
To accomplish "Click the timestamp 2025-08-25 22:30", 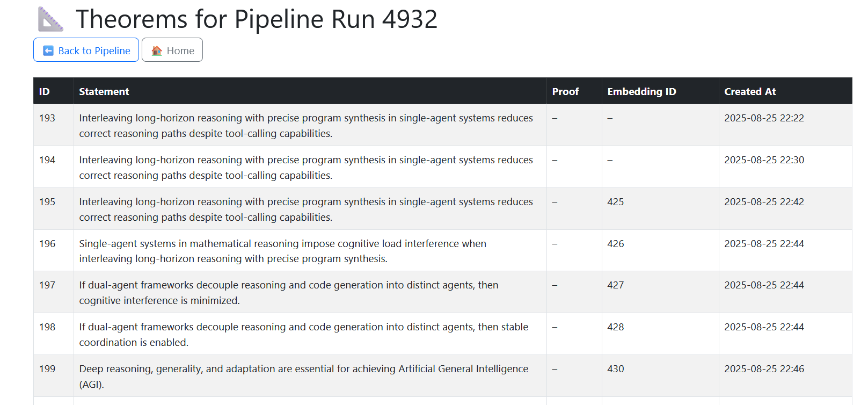I will tap(764, 160).
